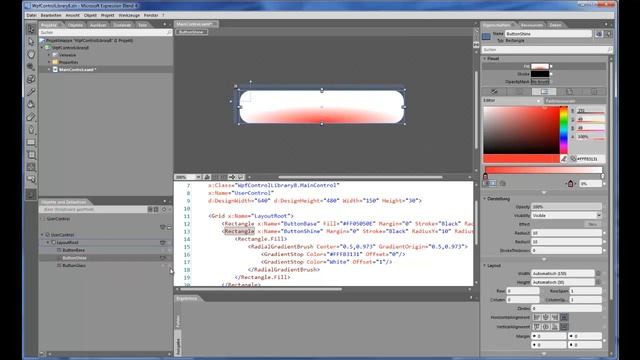Select the Zoom magnifier tool
Image resolution: width=640 pixels, height=360 pixels.
coord(31,67)
